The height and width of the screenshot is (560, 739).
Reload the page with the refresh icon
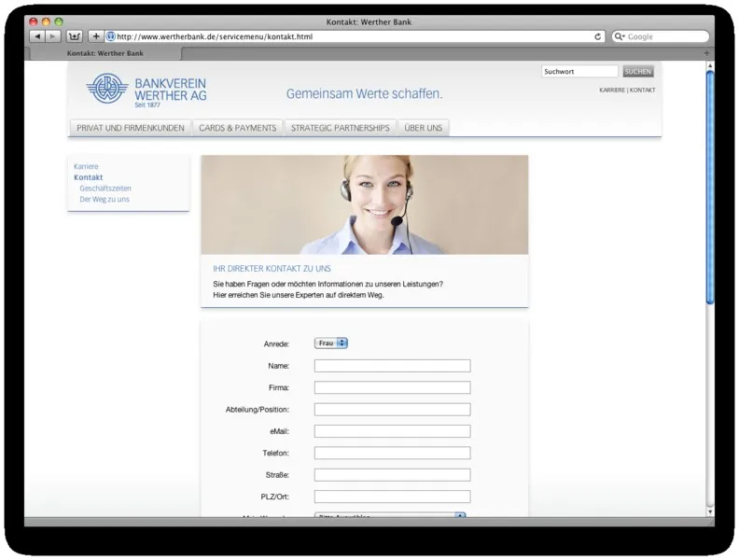[x=597, y=36]
